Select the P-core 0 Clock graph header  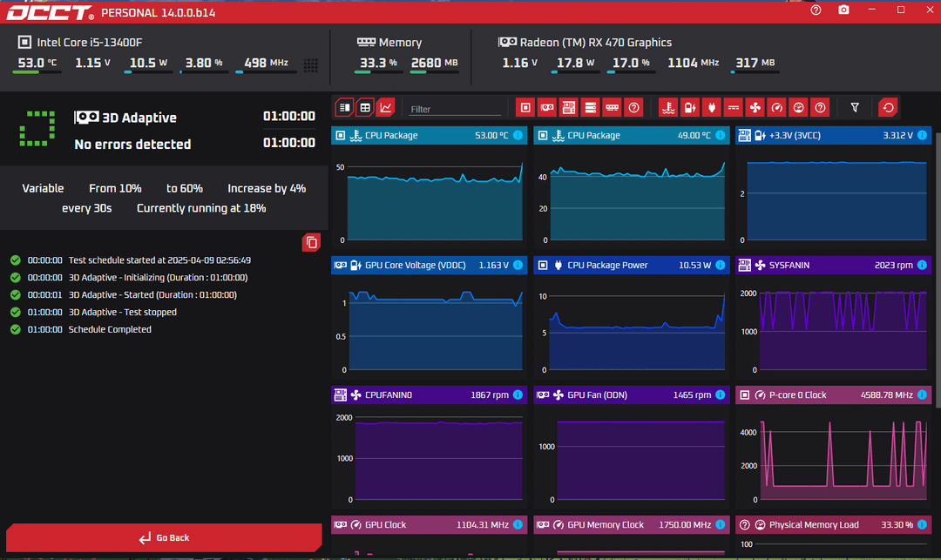834,395
